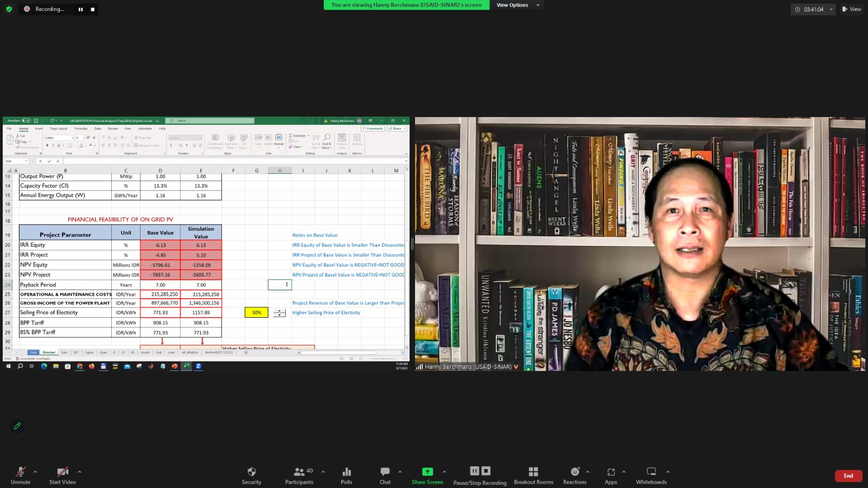Expand the caret next to Participants
The height and width of the screenshot is (488, 868).
click(323, 472)
